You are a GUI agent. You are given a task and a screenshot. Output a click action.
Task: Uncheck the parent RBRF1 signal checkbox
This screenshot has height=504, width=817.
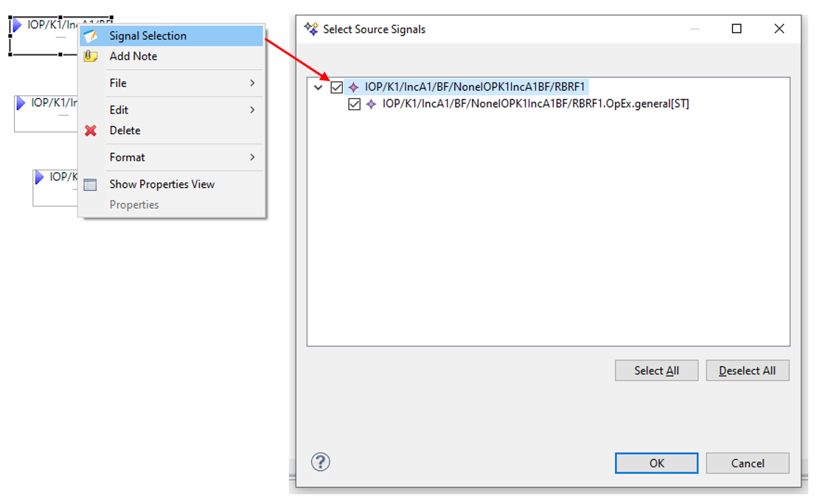pos(337,87)
